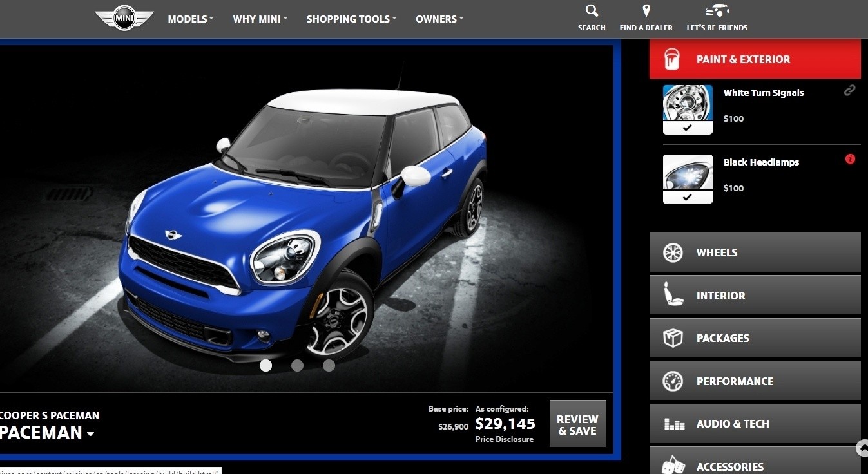Viewport: 868px width, 474px height.
Task: Click the Wheels rim icon
Action: (673, 252)
